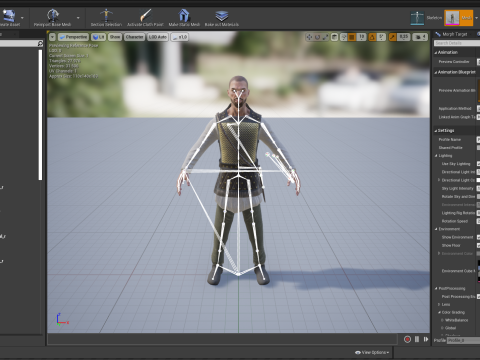
Task: Select the translate gizmo mode icon
Action: pyautogui.click(x=309, y=37)
